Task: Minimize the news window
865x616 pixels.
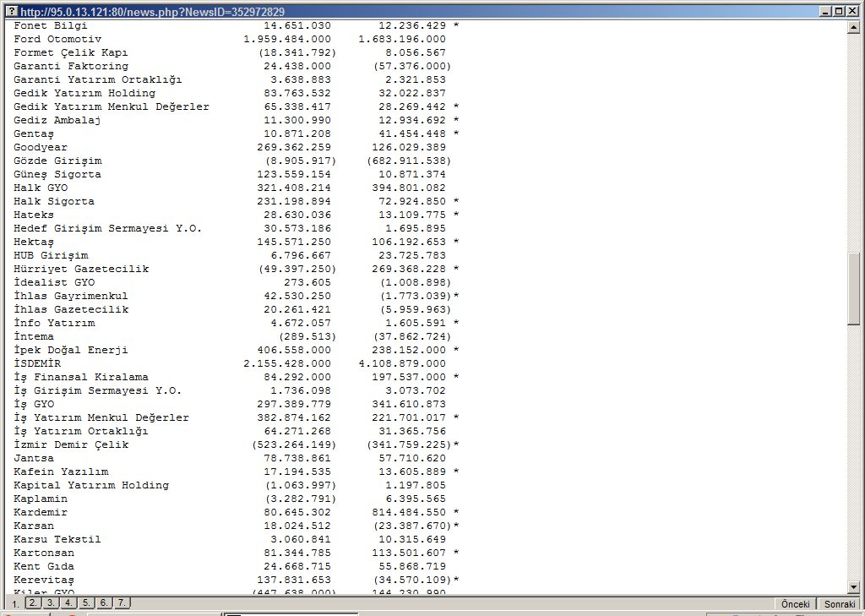Action: 826,11
